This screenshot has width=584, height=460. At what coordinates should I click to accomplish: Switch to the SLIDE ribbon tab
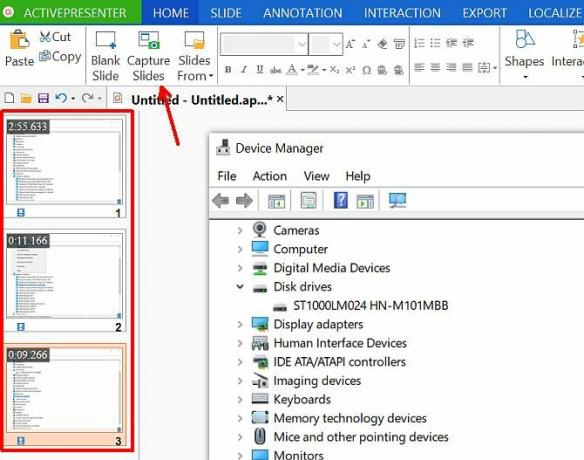tap(226, 13)
